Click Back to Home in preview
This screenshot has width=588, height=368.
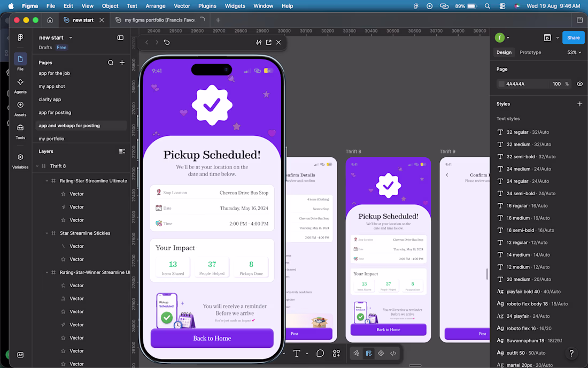[212, 339]
